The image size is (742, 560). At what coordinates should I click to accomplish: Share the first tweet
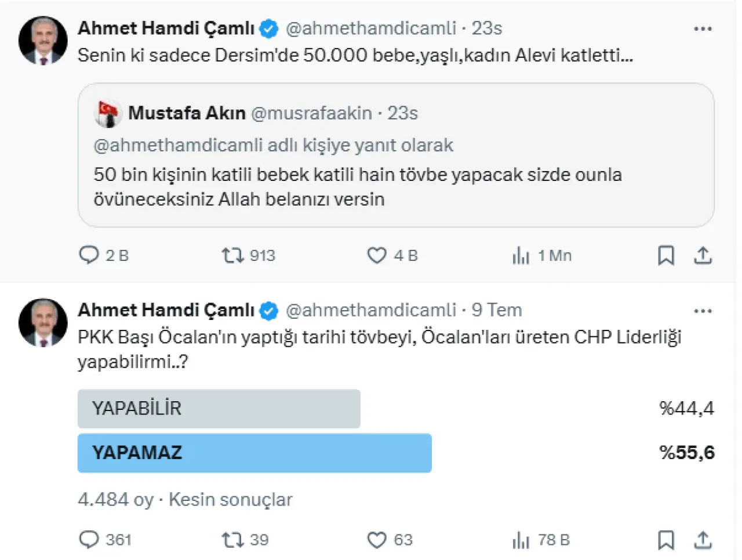pos(703,255)
